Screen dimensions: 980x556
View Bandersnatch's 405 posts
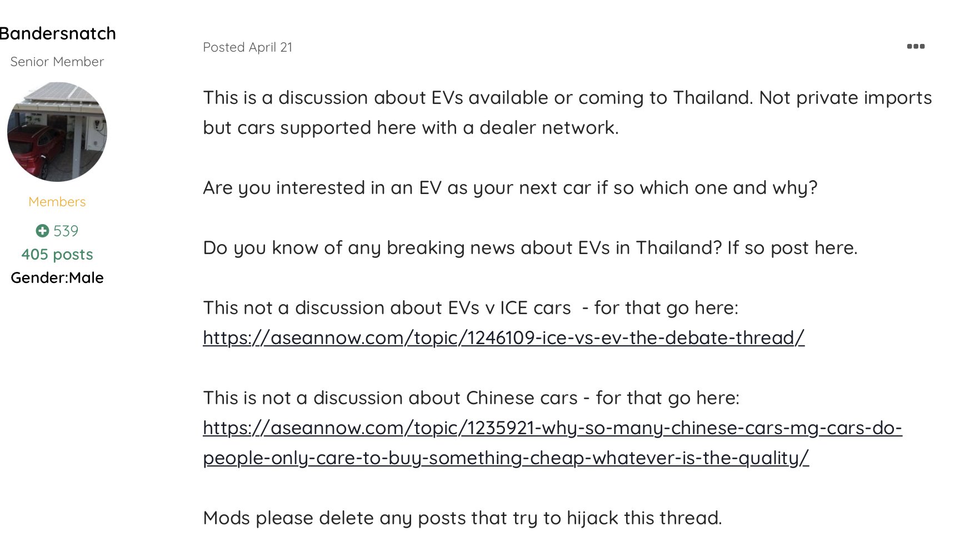coord(57,254)
